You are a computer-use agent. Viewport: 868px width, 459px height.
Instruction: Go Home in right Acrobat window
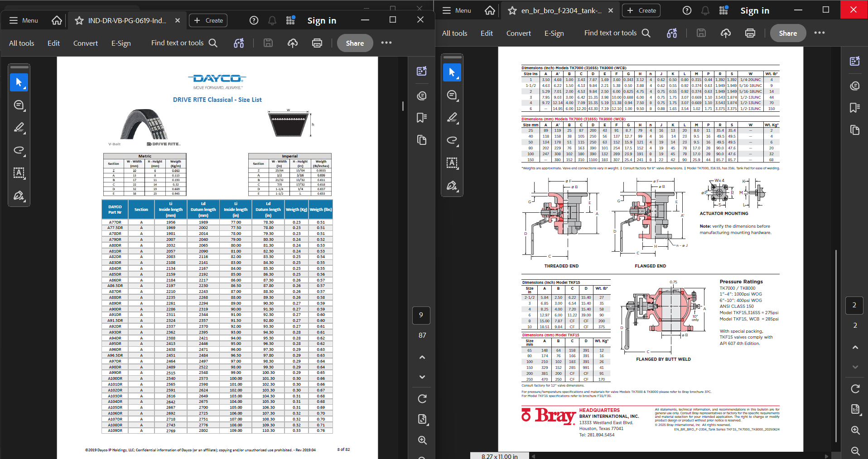(490, 10)
